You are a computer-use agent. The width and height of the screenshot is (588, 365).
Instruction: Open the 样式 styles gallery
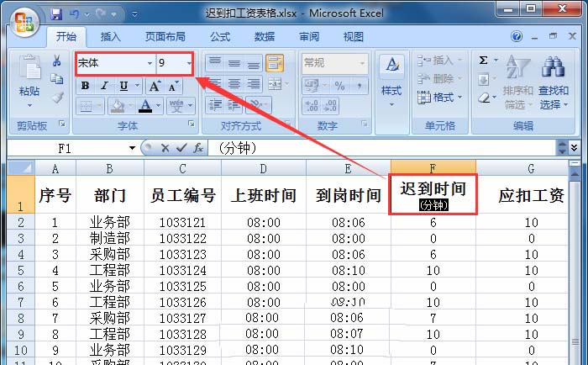tap(391, 81)
